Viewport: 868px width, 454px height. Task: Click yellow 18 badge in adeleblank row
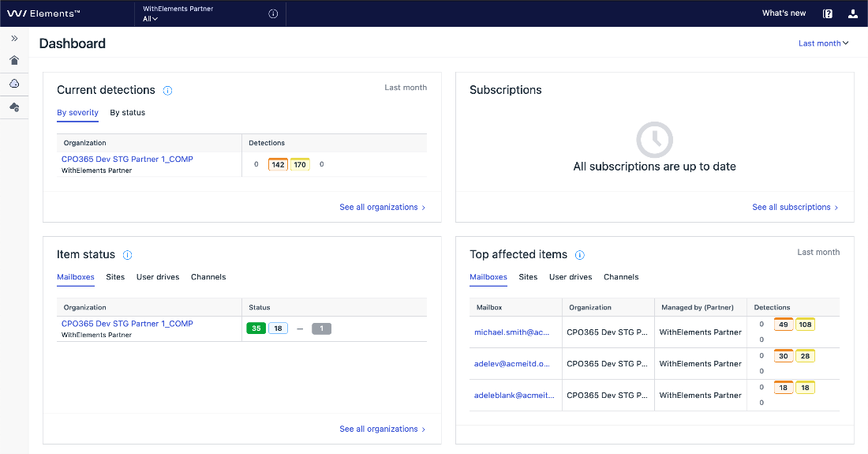(806, 388)
